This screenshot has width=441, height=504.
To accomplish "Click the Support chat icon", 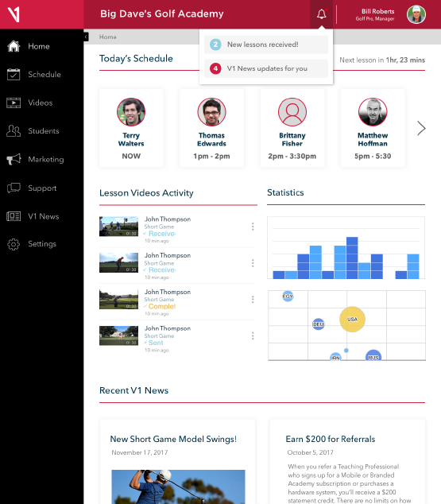I will pos(14,188).
